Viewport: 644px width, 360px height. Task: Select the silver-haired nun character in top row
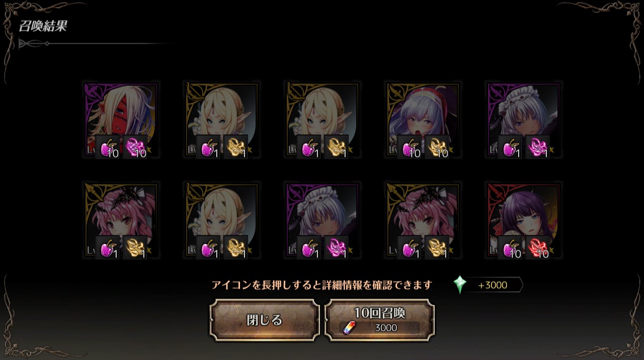[423, 121]
